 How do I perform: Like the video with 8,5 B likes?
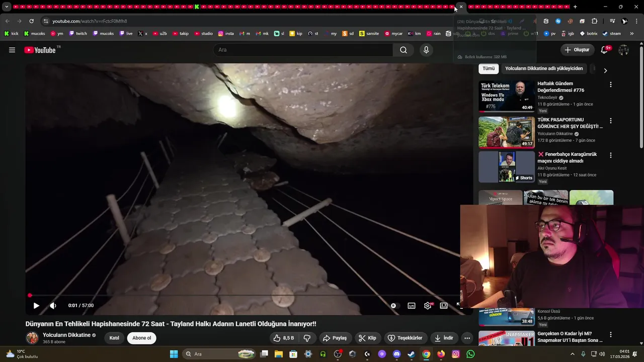(x=283, y=338)
